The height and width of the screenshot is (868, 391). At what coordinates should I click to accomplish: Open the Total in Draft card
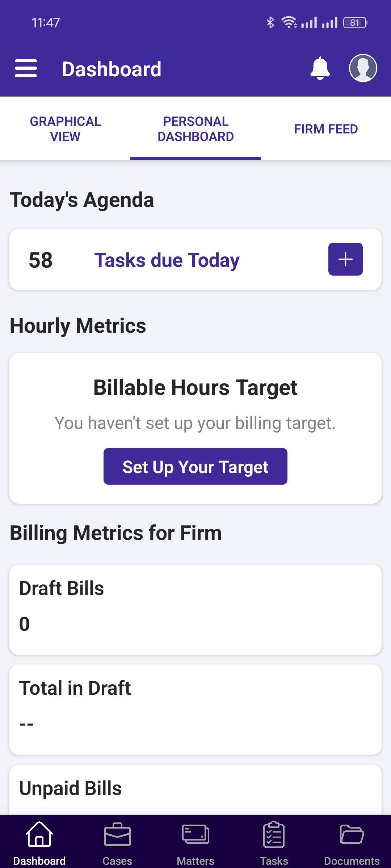[x=195, y=710]
